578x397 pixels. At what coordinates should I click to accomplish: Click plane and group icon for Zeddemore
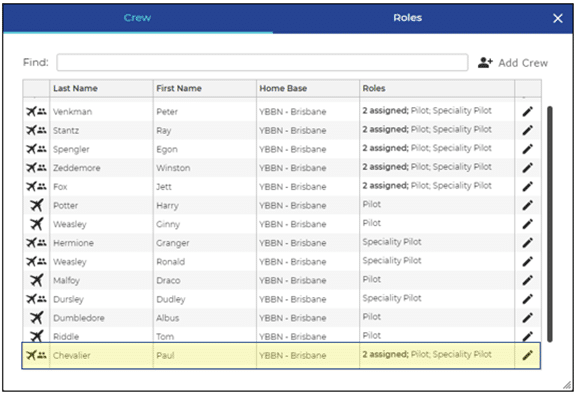click(x=36, y=167)
